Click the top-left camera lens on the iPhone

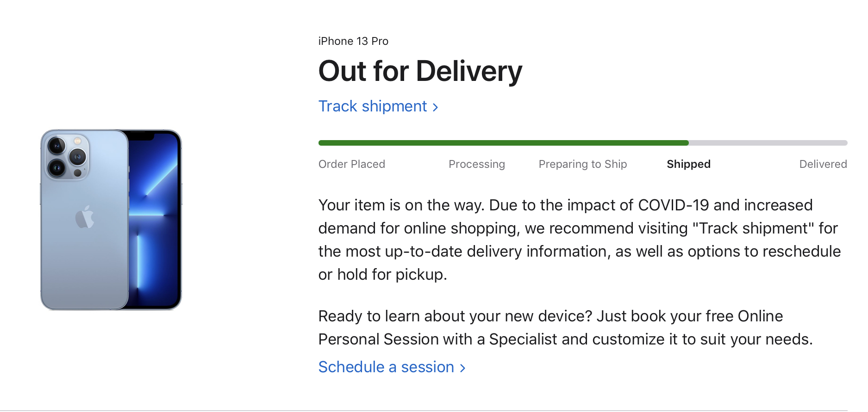point(57,146)
